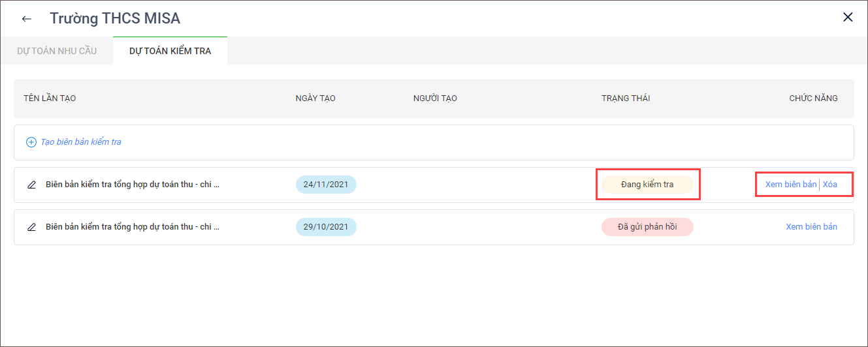This screenshot has width=868, height=347.
Task: Click the NGÀY TẠO column header
Action: point(315,98)
